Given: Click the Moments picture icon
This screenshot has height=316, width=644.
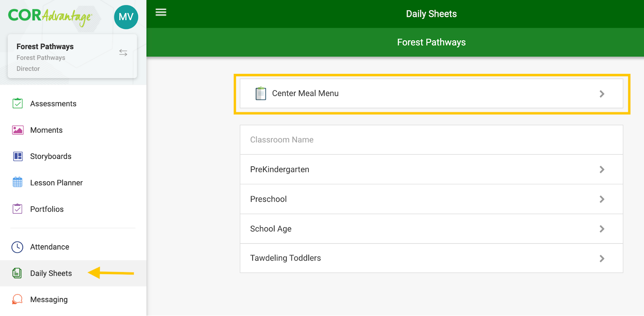Looking at the screenshot, I should pyautogui.click(x=18, y=130).
